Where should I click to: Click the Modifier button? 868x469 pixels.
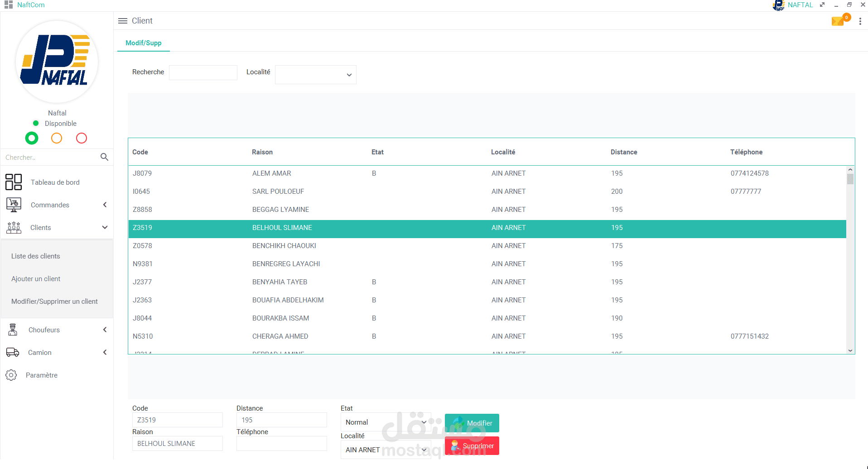472,423
